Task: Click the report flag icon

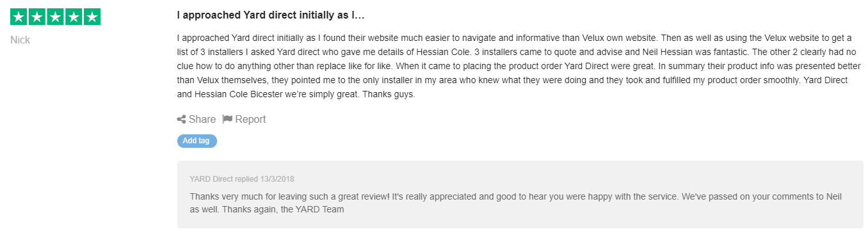Action: click(x=227, y=119)
